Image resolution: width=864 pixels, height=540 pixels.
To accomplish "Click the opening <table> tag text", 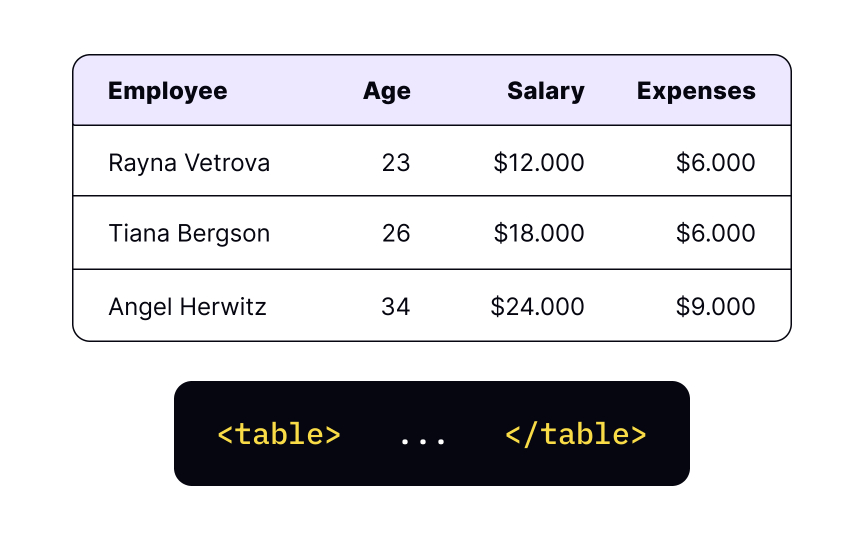I will (279, 434).
